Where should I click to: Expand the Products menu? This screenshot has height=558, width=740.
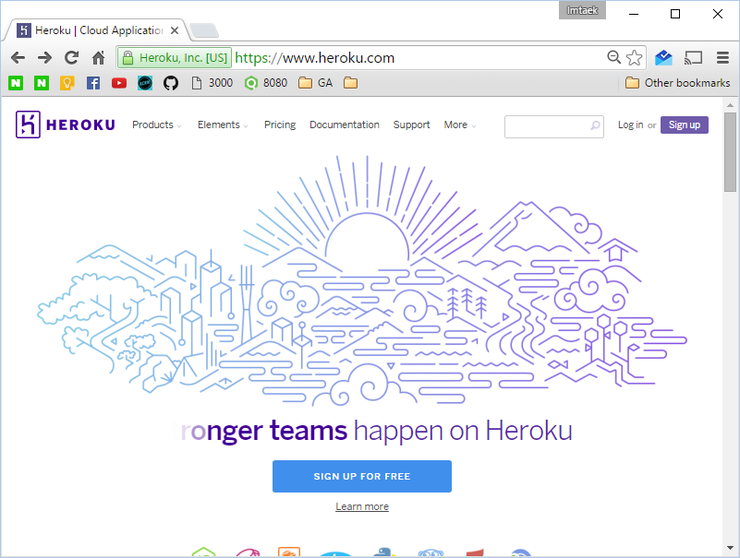(156, 125)
